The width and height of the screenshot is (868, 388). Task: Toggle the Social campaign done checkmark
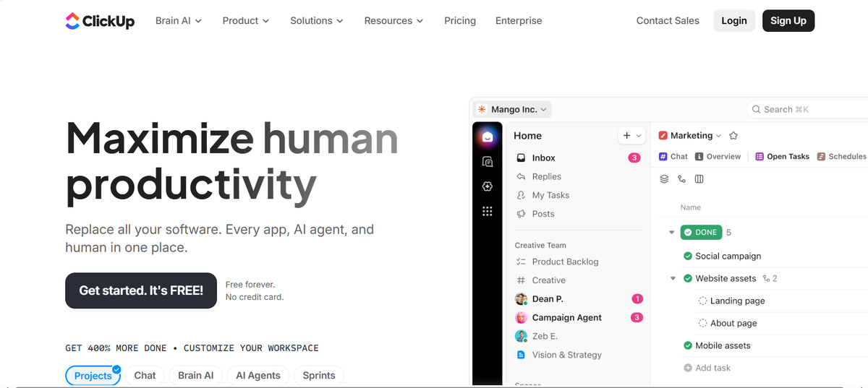[x=688, y=256]
